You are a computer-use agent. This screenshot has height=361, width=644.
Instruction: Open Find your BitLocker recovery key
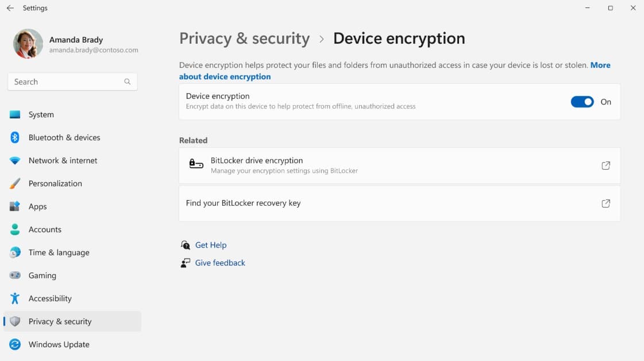[x=400, y=203]
